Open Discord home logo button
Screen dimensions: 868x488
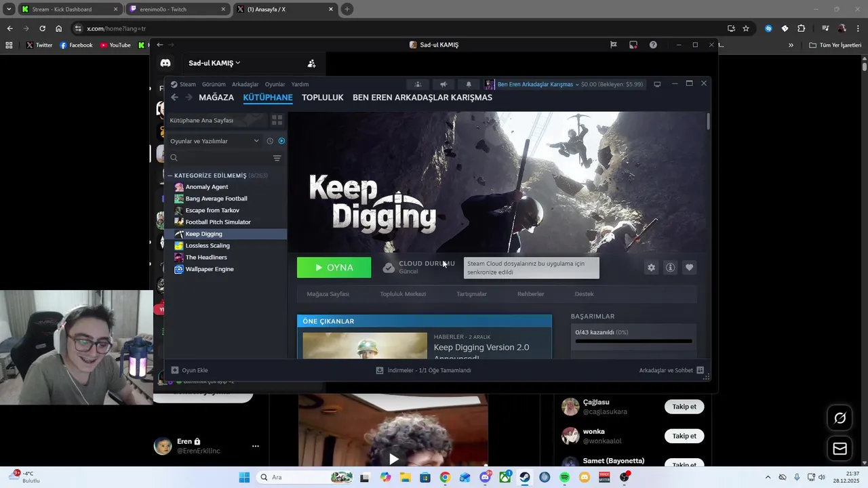165,63
